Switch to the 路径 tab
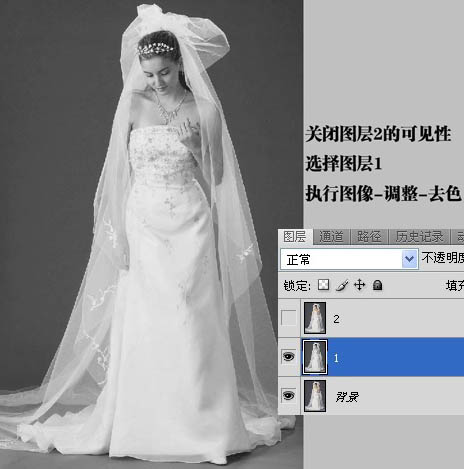 [369, 237]
